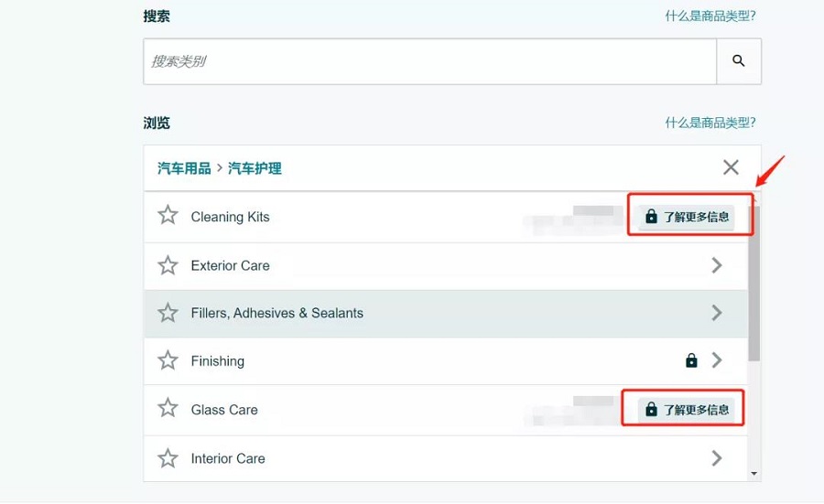The width and height of the screenshot is (824, 504).
Task: Click 了解更多信息 button for Cleaning Kits
Action: [x=688, y=217]
